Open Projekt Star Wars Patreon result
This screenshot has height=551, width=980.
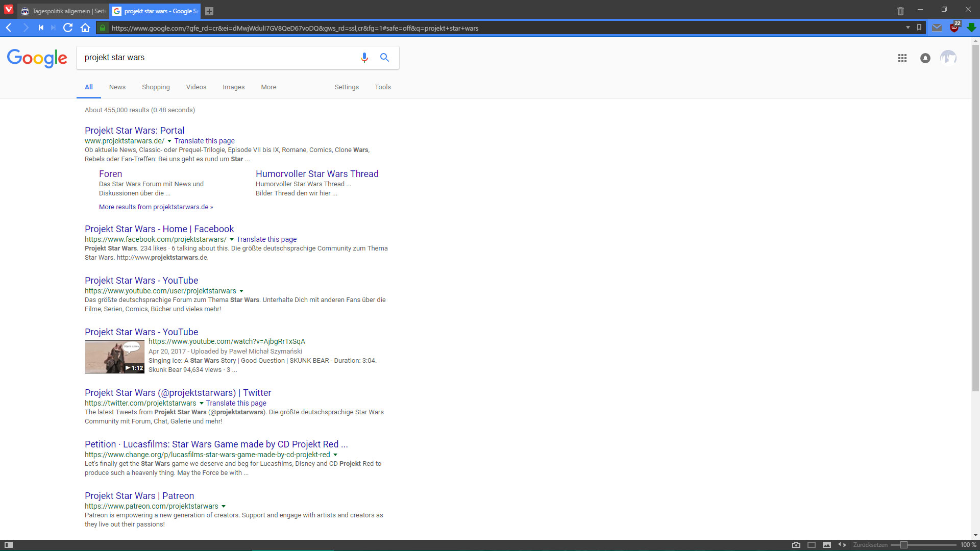pos(139,496)
